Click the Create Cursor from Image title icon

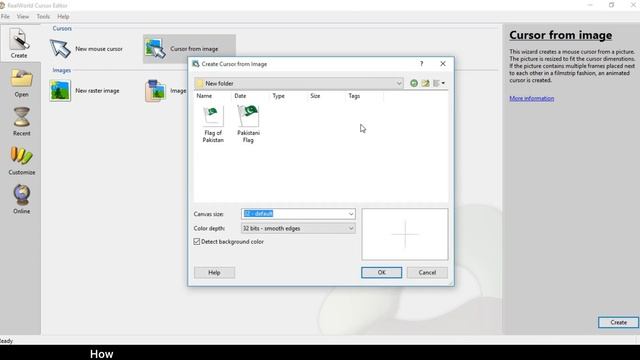point(196,64)
